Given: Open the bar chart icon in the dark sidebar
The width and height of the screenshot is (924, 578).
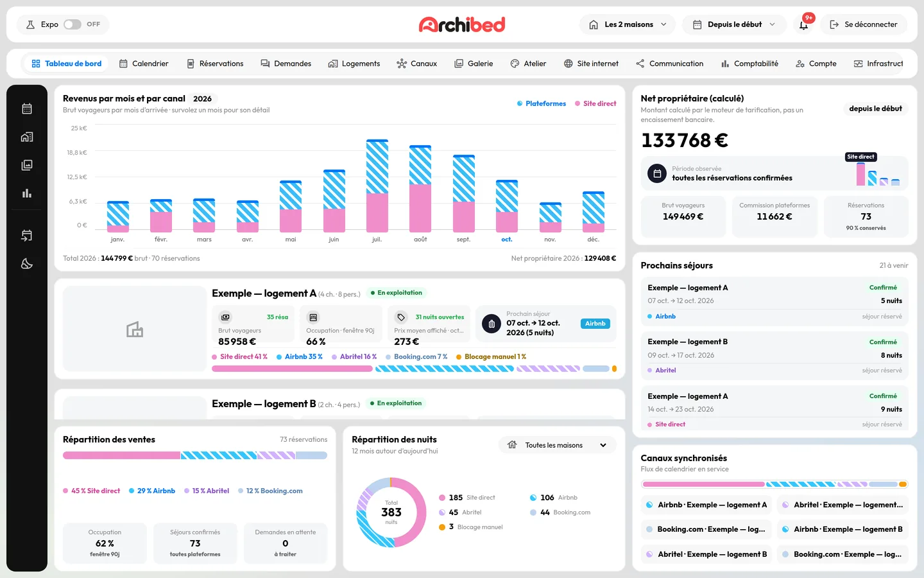Looking at the screenshot, I should pyautogui.click(x=27, y=193).
